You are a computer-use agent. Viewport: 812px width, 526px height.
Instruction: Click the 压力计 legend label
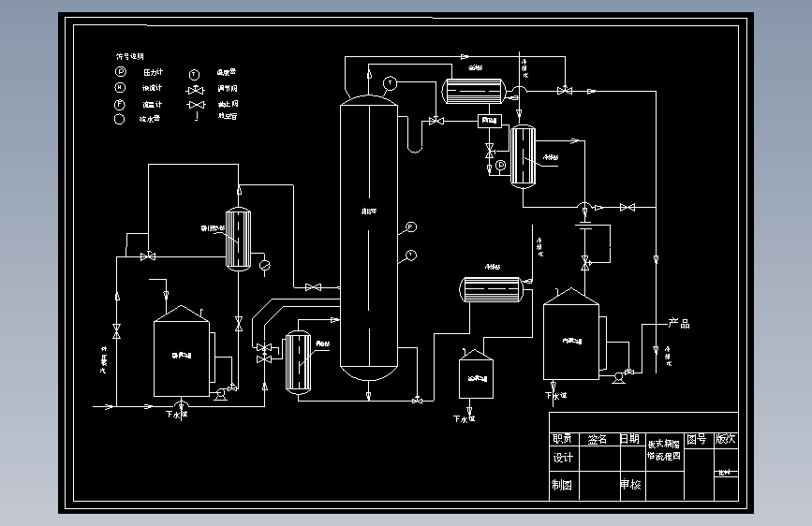click(154, 72)
